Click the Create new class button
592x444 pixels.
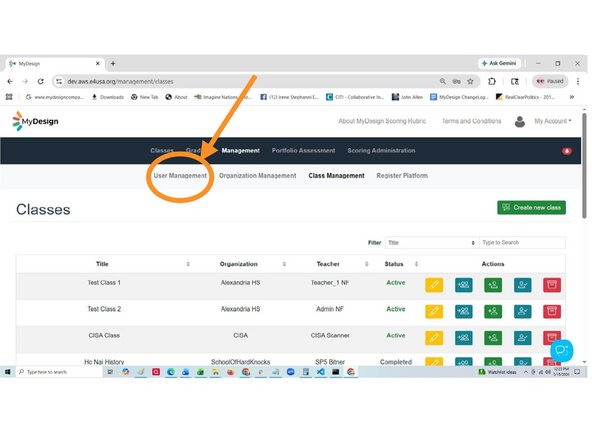pyautogui.click(x=531, y=207)
